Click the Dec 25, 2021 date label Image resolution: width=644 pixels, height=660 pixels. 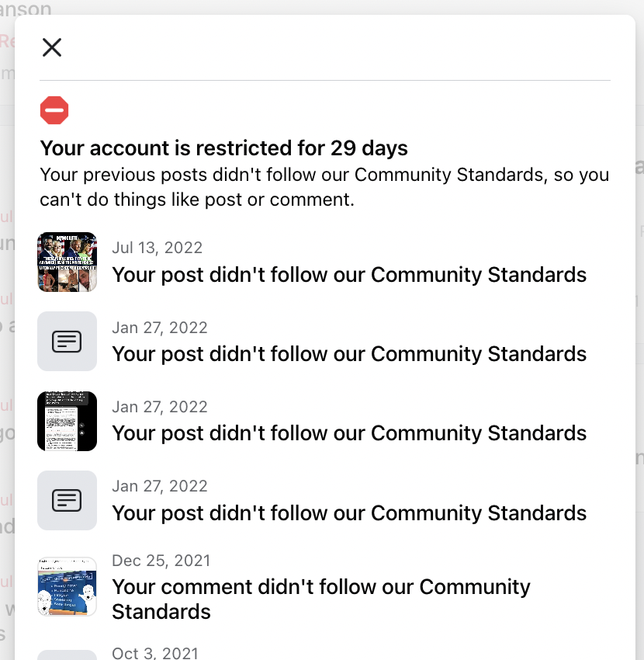point(161,561)
